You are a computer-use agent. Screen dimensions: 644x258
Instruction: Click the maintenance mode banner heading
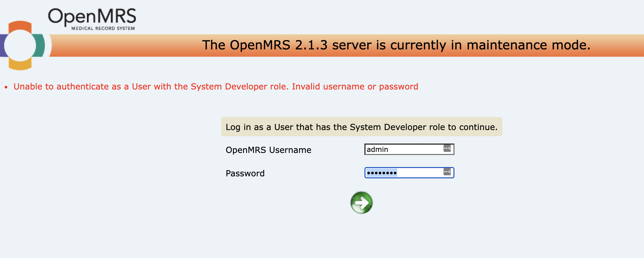coord(396,45)
